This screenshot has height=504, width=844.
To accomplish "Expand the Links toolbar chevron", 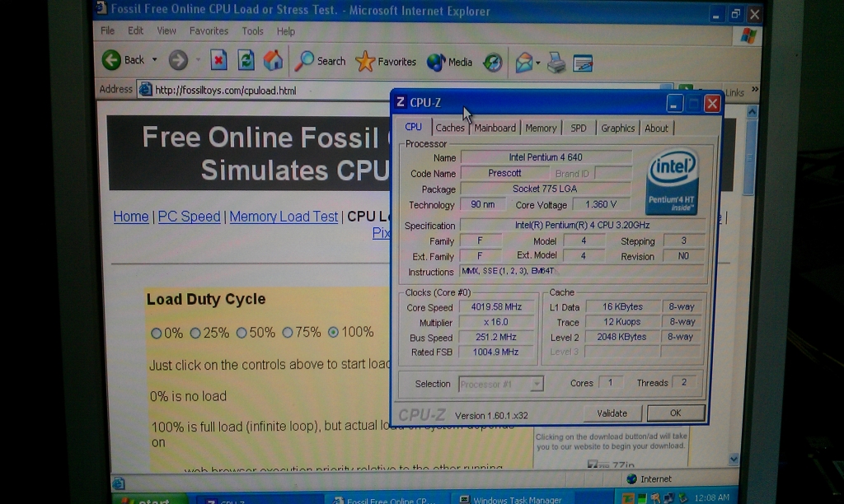I will click(x=755, y=89).
